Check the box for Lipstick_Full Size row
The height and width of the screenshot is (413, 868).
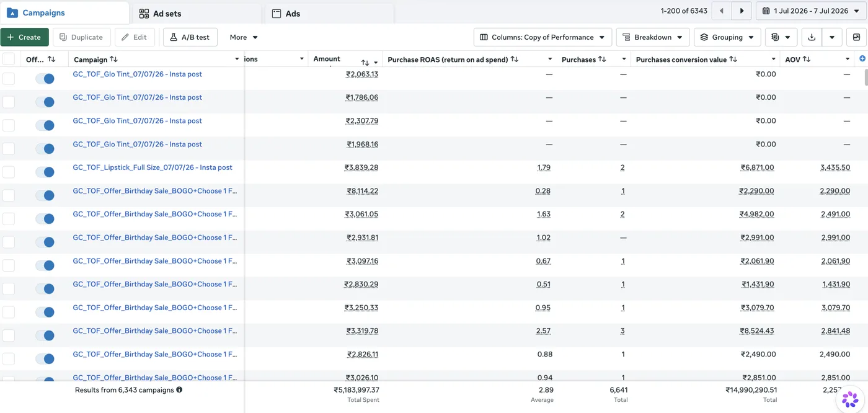pos(9,172)
